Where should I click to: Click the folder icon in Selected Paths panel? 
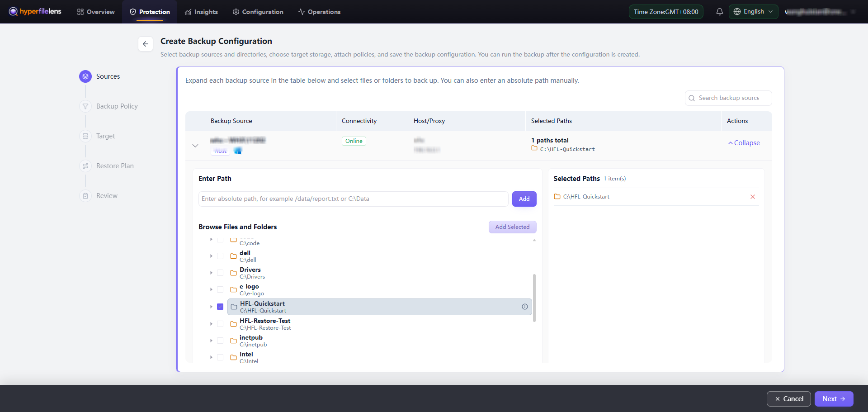557,197
